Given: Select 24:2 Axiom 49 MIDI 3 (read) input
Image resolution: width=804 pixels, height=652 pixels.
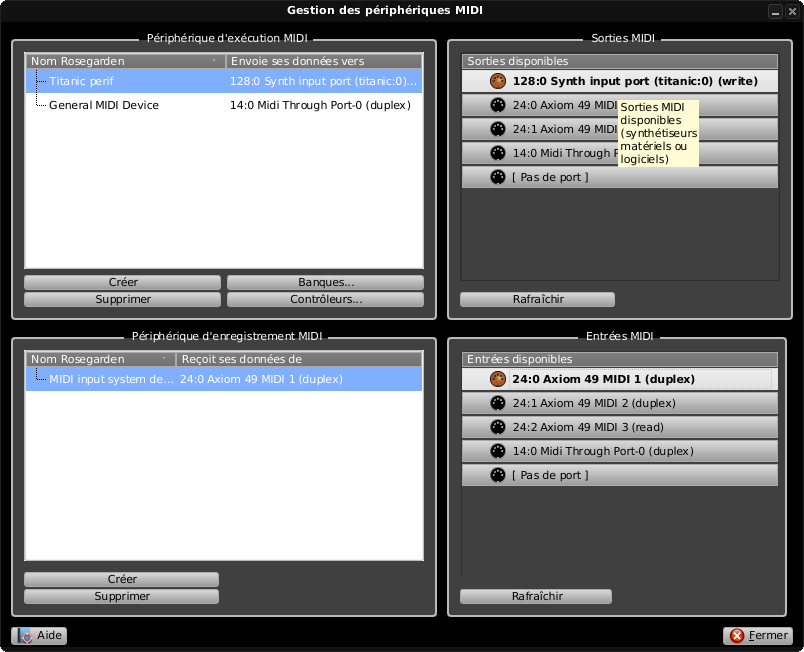Looking at the screenshot, I should tap(619, 427).
